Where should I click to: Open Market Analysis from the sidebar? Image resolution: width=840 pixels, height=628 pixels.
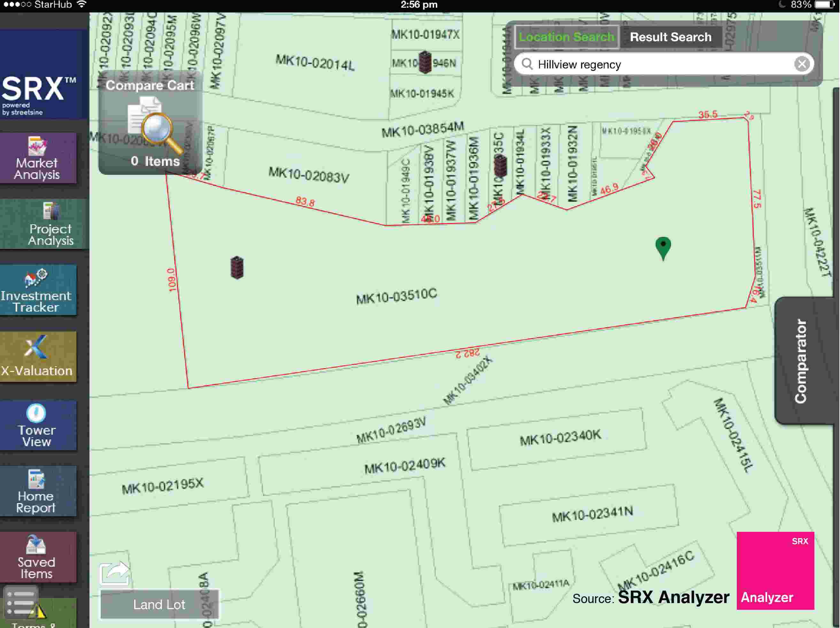coord(38,158)
